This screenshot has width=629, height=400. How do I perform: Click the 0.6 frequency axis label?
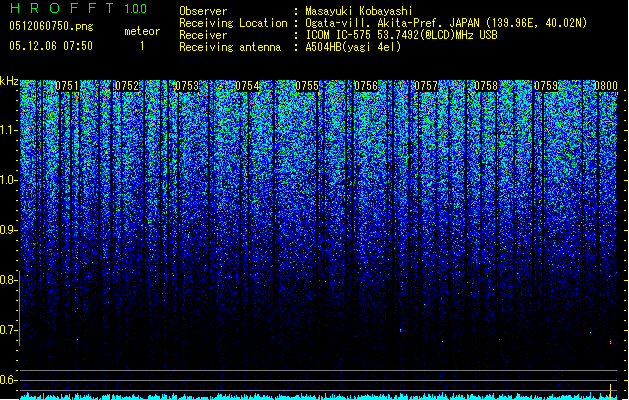(9, 380)
